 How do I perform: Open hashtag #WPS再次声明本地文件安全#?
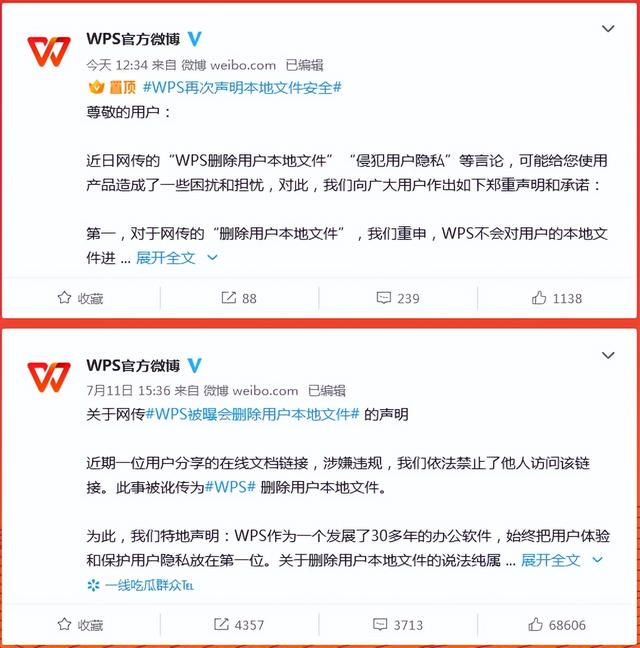(242, 88)
